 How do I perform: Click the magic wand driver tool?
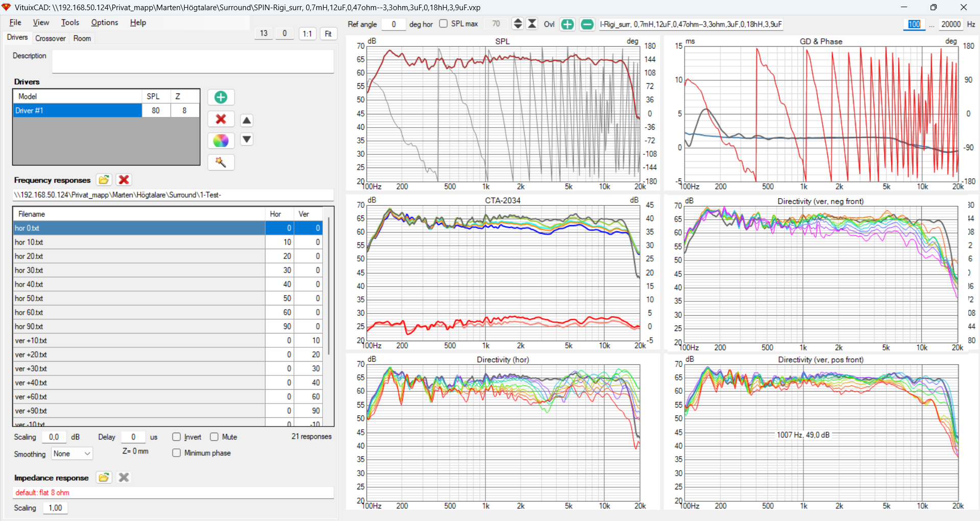pyautogui.click(x=221, y=162)
